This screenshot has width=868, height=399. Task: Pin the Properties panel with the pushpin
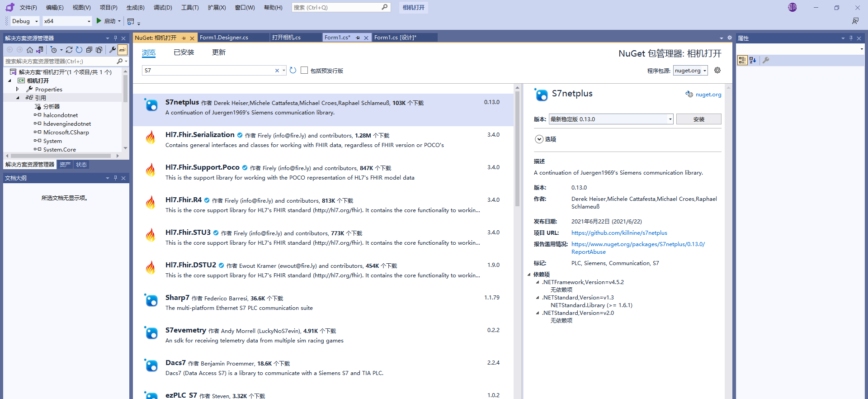tap(851, 38)
